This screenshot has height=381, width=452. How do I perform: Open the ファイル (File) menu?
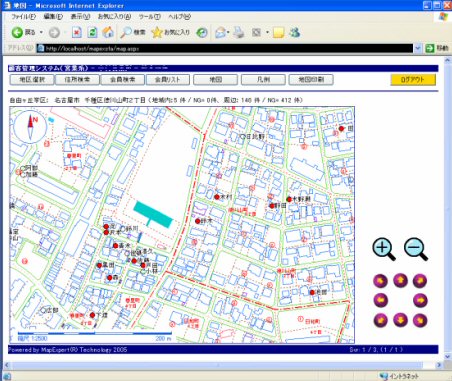23,16
